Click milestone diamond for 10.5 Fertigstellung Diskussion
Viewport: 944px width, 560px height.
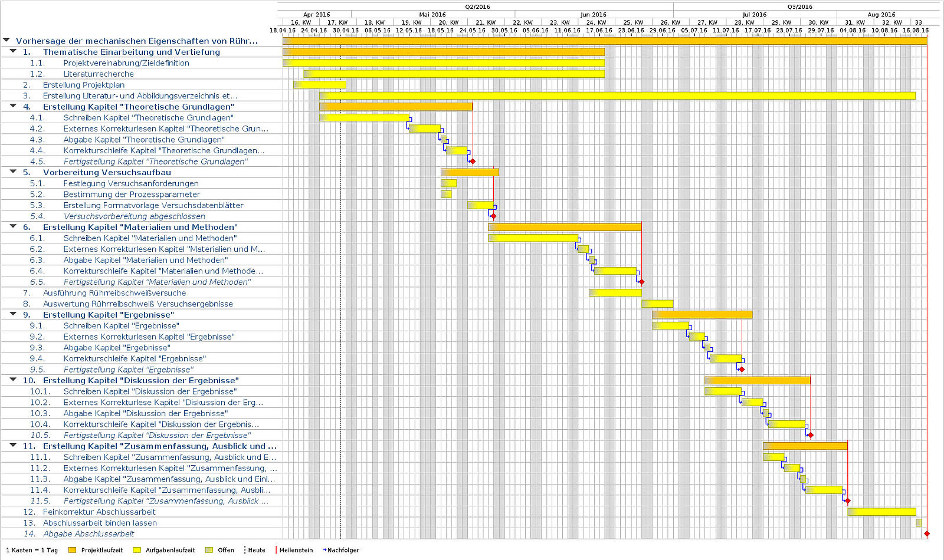pos(811,435)
